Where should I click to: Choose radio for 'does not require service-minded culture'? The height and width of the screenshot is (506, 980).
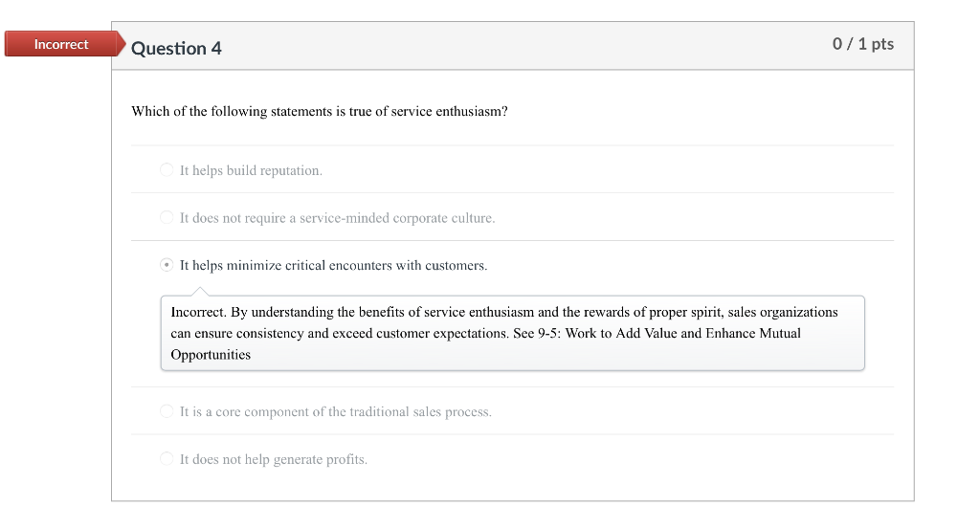[x=167, y=218]
